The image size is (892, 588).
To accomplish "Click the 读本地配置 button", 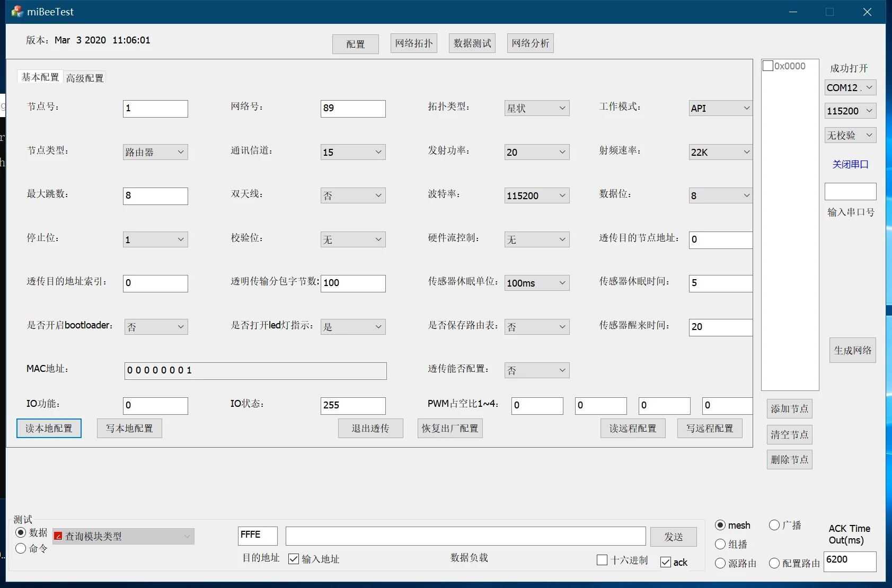I will (x=49, y=428).
